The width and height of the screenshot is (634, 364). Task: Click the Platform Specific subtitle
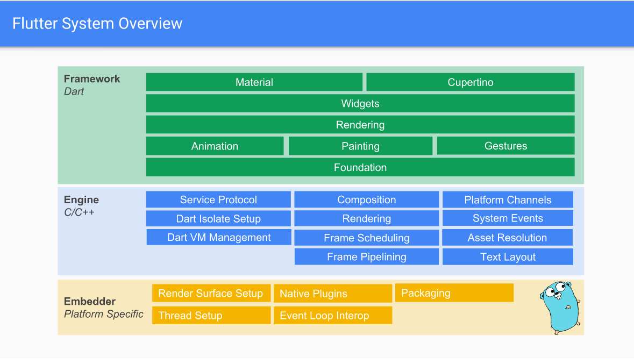pos(103,314)
